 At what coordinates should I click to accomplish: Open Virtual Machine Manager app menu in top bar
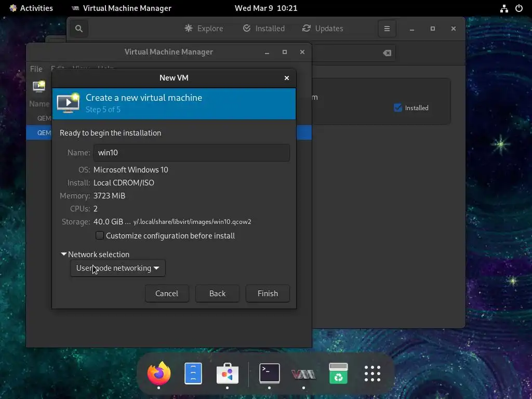(x=122, y=8)
